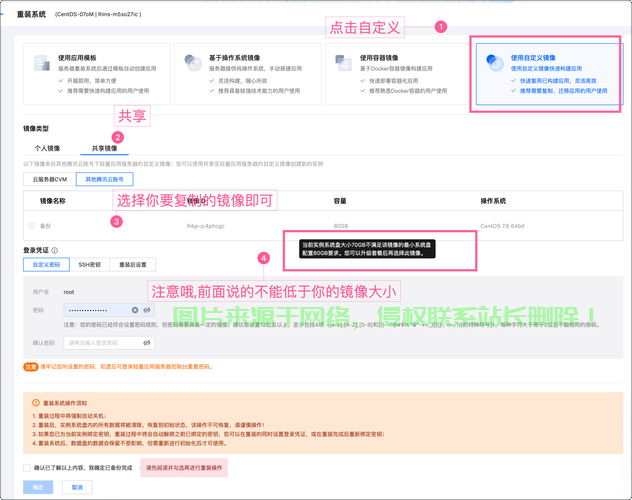Choose the 重装后设置 login credential tab
632x500 pixels.
point(133,265)
